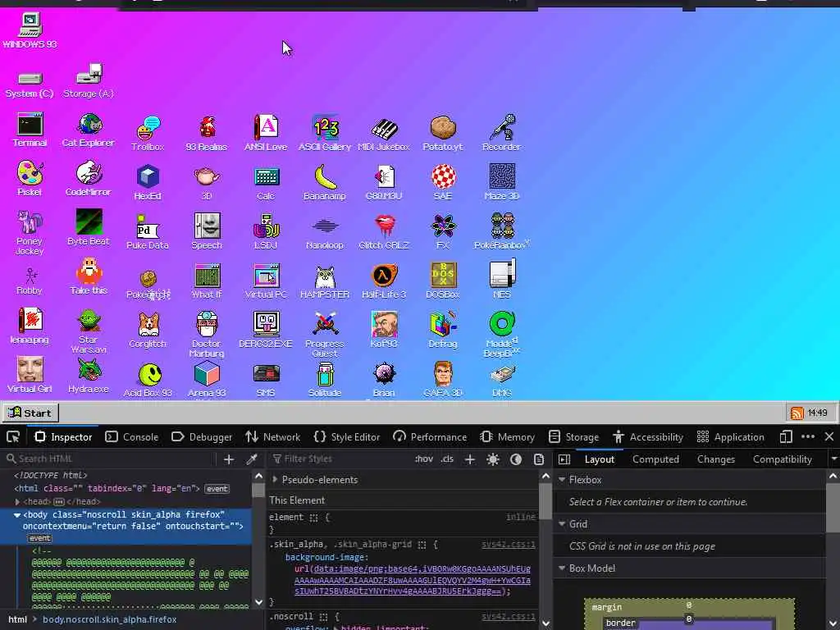Open the Trollbox chat icon
The width and height of the screenshot is (840, 630).
pos(148,134)
